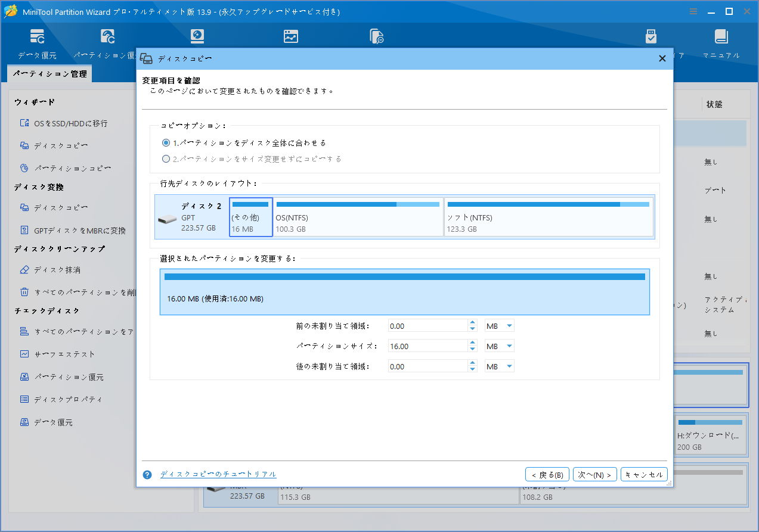Click サーフェステスト icon
The width and height of the screenshot is (759, 532).
pyautogui.click(x=24, y=354)
